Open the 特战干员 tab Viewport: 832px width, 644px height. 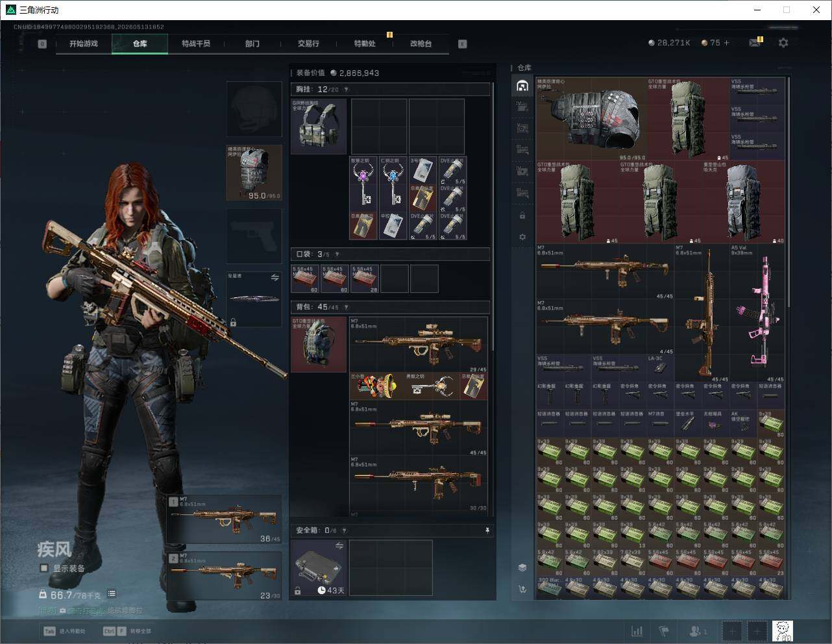click(x=196, y=43)
